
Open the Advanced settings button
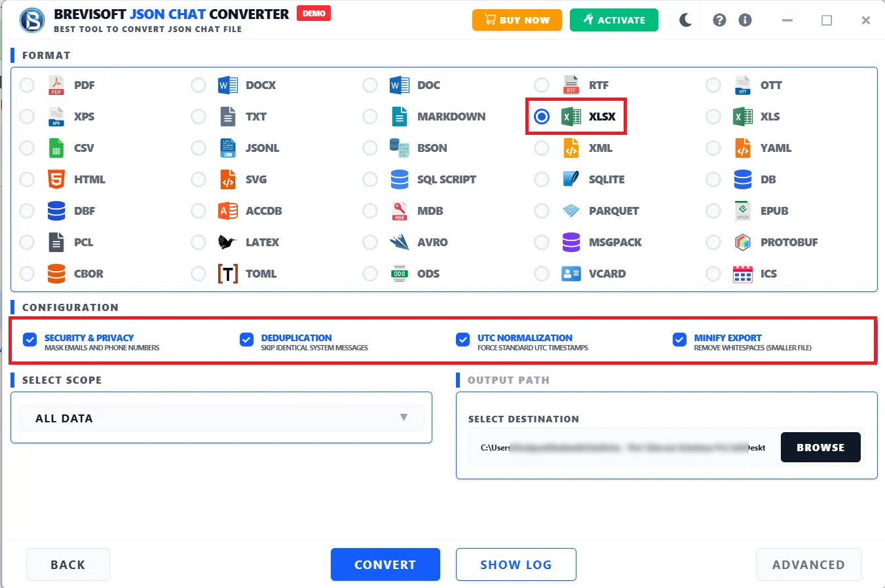(808, 564)
